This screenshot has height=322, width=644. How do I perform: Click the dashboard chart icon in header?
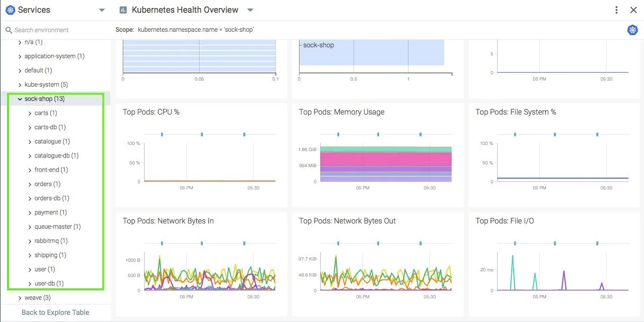(123, 10)
